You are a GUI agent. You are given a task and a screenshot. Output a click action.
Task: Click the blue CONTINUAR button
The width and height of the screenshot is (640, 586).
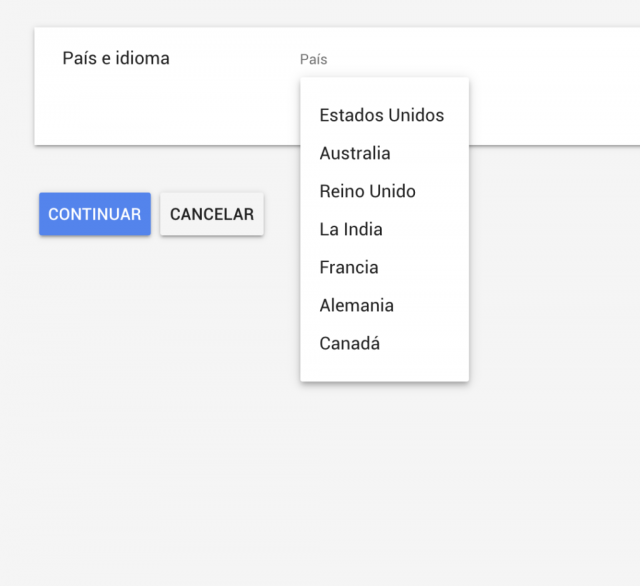click(95, 214)
